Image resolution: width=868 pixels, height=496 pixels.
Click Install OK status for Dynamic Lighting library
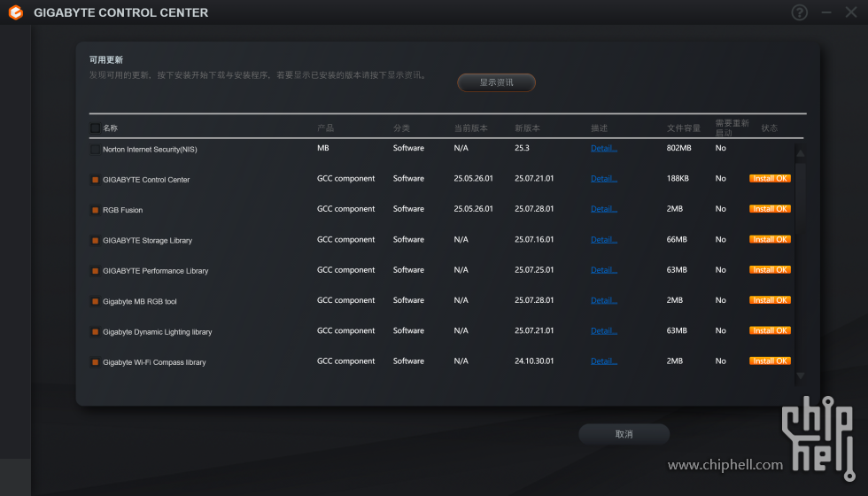[770, 330]
